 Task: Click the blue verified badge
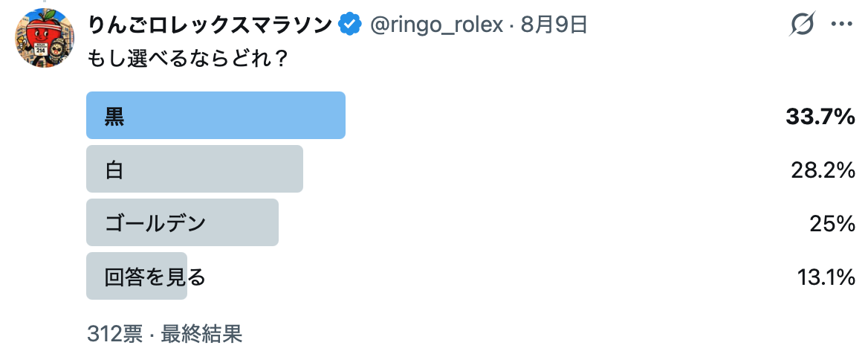click(x=351, y=25)
